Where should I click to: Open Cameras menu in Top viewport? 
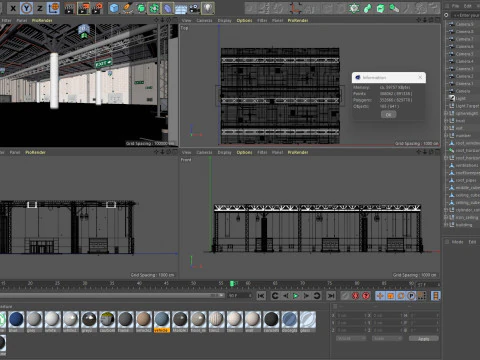(204, 21)
